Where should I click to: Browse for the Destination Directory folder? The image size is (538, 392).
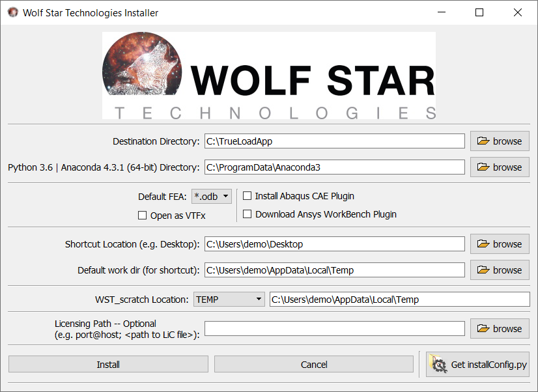(x=500, y=141)
